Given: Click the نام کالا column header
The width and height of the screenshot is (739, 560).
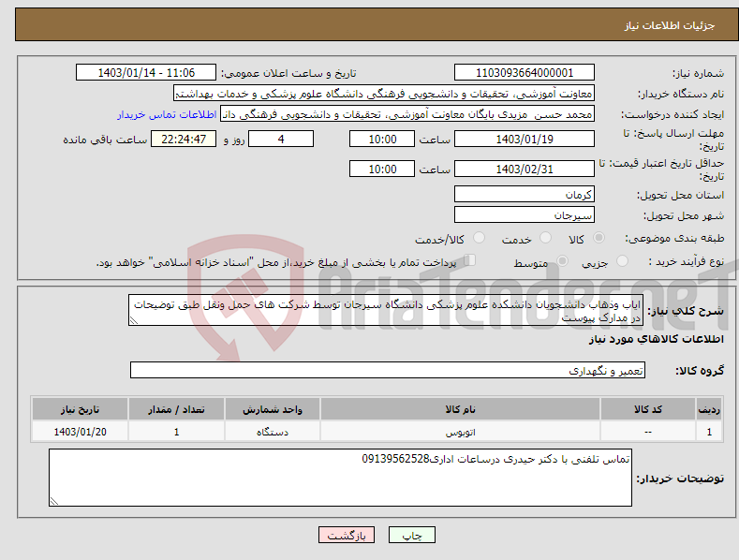Looking at the screenshot, I should [460, 409].
